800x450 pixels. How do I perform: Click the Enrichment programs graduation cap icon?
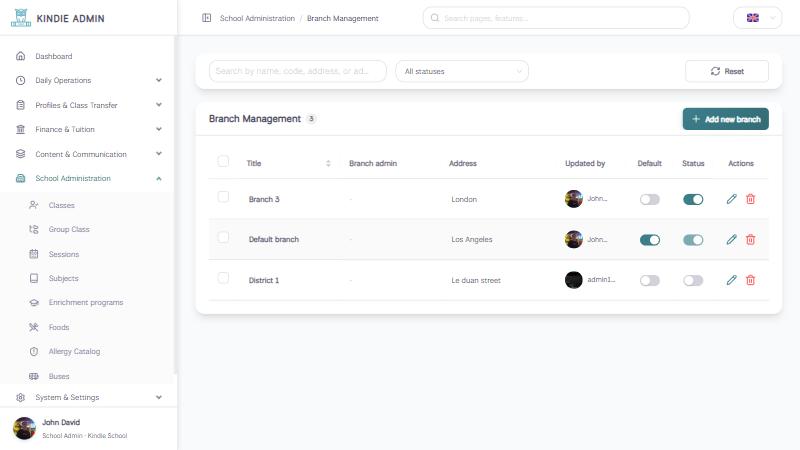point(34,303)
